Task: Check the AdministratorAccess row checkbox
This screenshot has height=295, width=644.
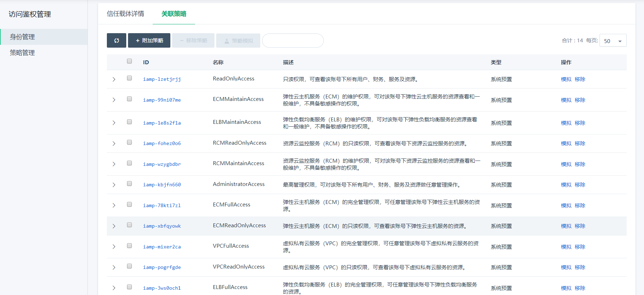Action: pyautogui.click(x=129, y=184)
